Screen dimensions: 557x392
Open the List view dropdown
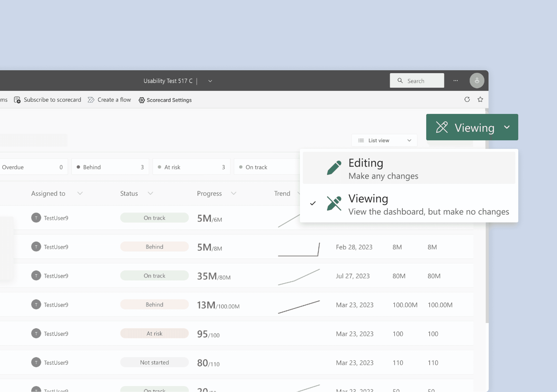tap(384, 140)
